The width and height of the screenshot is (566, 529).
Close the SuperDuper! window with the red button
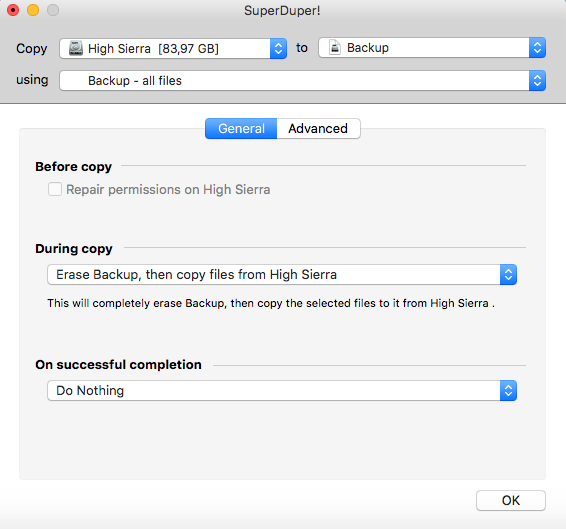click(13, 10)
